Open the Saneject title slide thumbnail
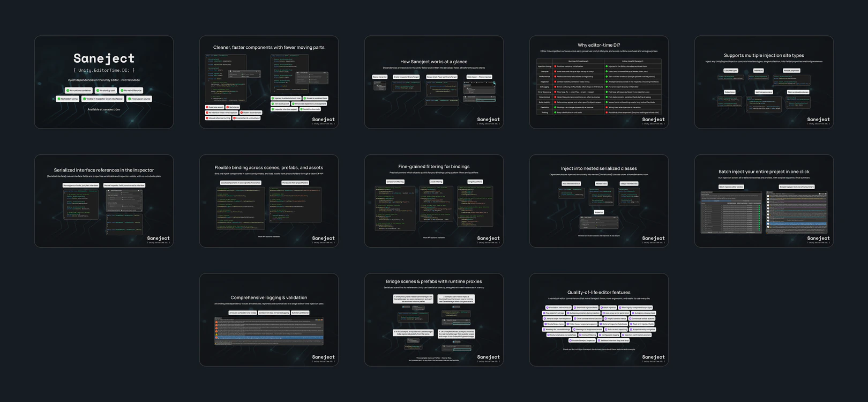The height and width of the screenshot is (402, 868). pos(104,82)
